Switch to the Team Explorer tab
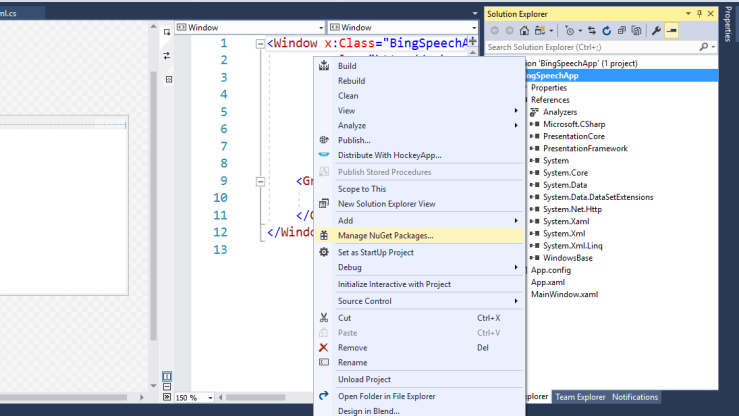 pyautogui.click(x=580, y=397)
